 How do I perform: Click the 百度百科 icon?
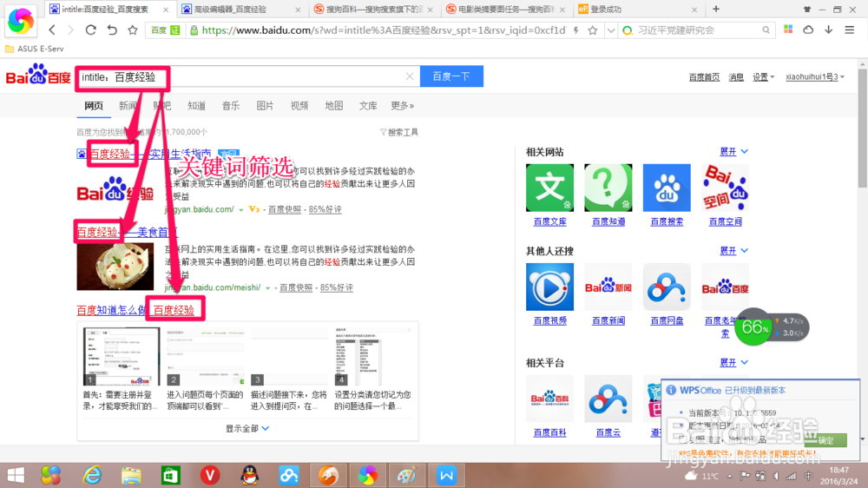coord(549,399)
